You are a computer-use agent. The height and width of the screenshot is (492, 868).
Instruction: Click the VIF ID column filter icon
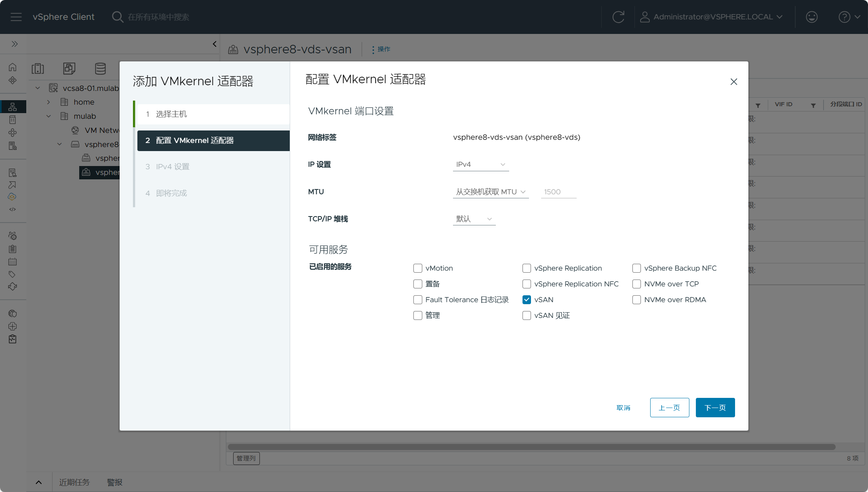813,105
